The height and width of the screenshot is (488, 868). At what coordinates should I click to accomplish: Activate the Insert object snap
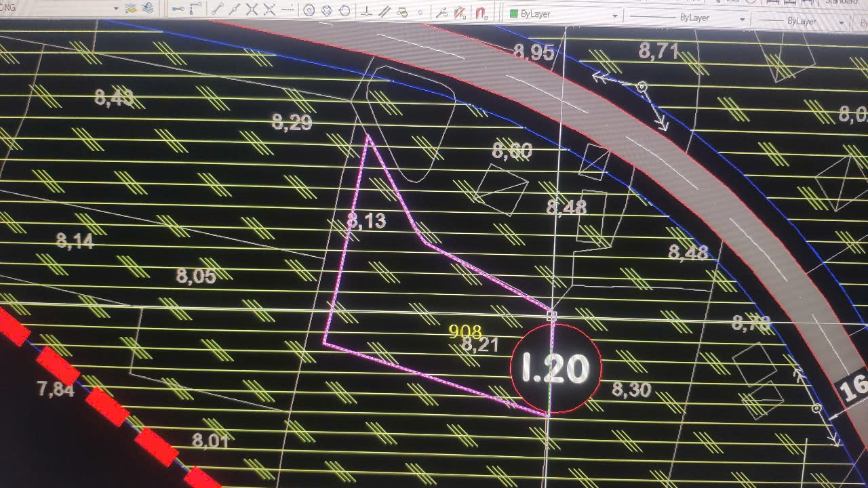pos(402,12)
